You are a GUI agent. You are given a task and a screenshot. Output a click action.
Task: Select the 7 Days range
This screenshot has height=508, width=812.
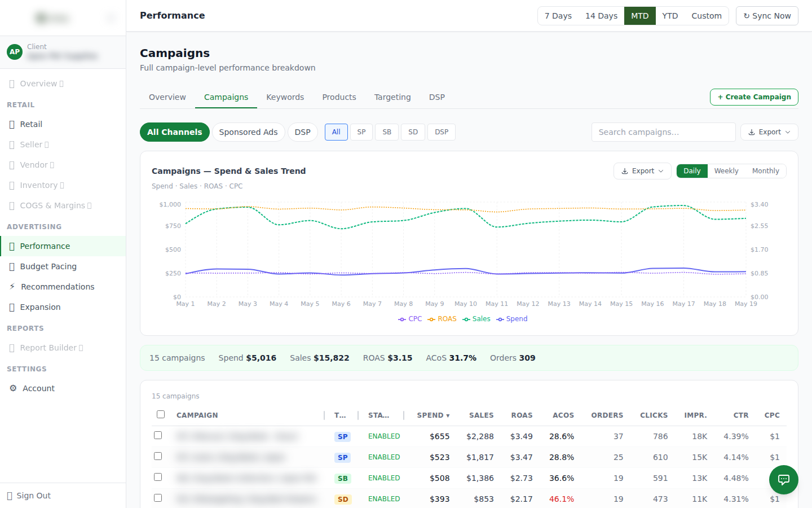[x=558, y=16]
